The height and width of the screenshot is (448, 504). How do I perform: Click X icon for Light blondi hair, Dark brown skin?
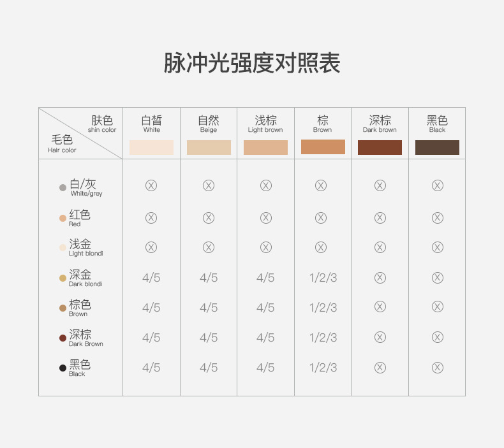pyautogui.click(x=380, y=247)
